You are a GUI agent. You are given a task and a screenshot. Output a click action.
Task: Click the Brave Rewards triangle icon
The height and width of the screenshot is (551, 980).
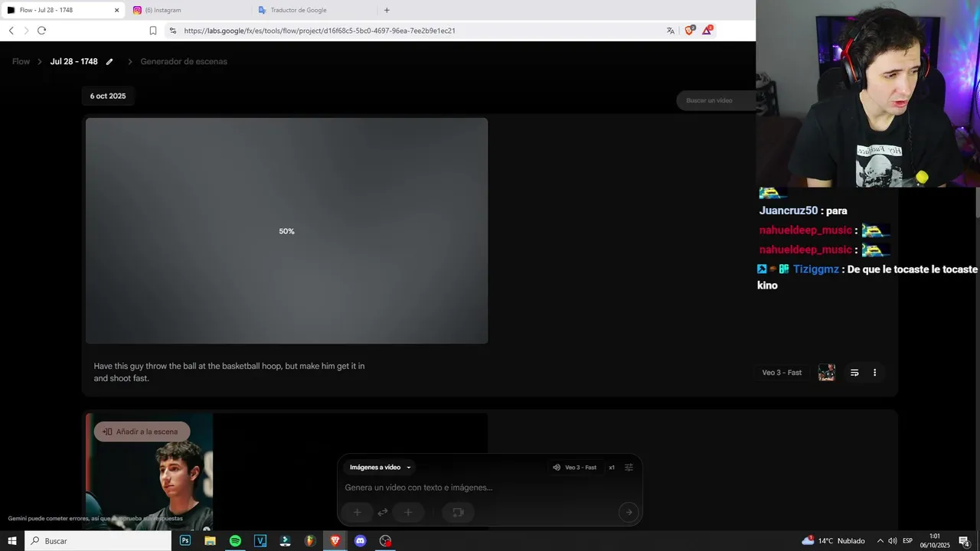707,31
